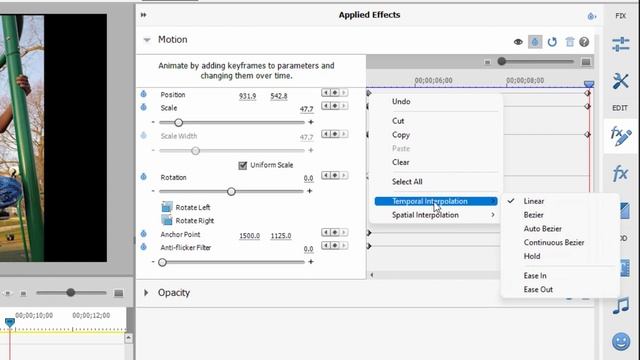Open the Motion effect help question mark
Screen dimensions: 640x360
pyautogui.click(x=584, y=42)
